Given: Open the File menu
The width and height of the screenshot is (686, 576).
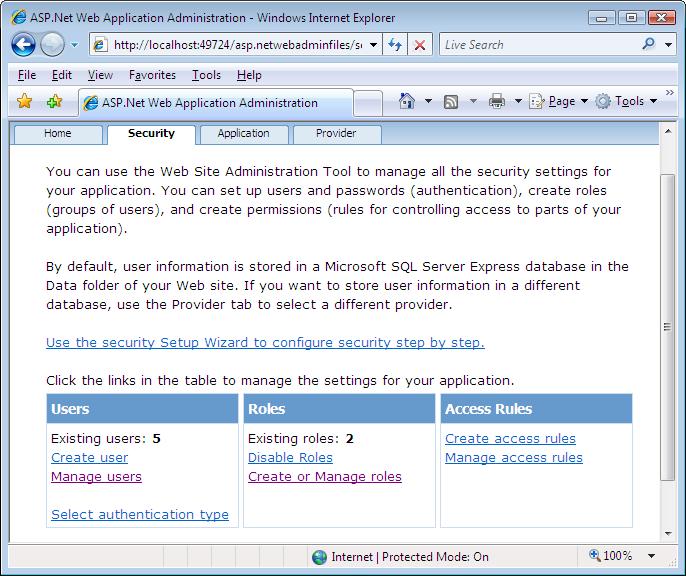Looking at the screenshot, I should point(27,75).
